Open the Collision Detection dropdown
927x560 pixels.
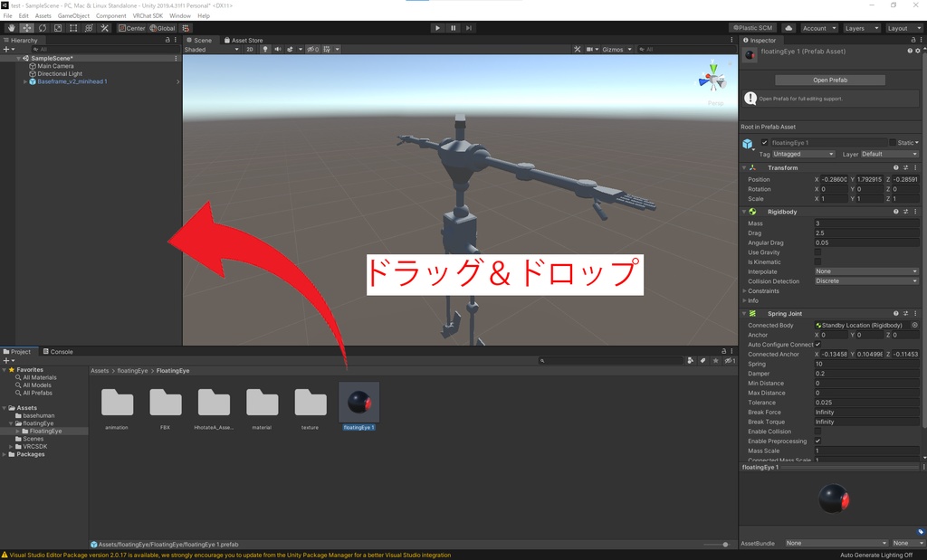click(x=865, y=281)
